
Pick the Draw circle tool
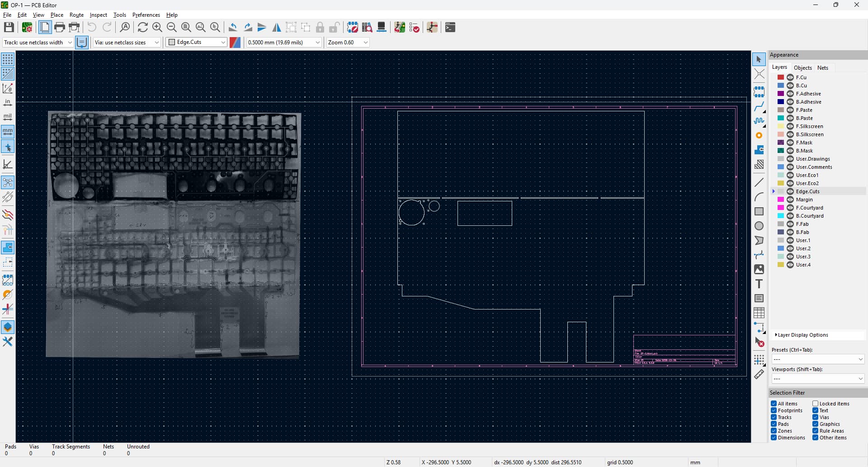click(759, 226)
